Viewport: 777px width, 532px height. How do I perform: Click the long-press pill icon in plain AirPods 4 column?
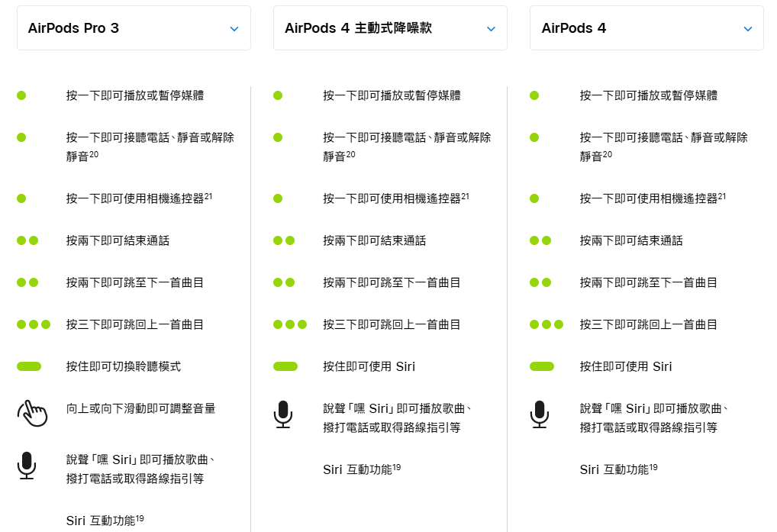click(542, 366)
